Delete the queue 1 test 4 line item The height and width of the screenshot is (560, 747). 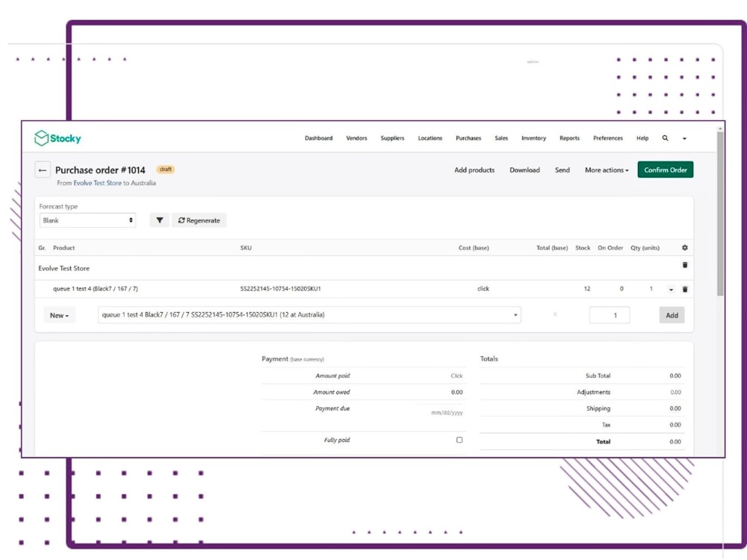coord(685,289)
